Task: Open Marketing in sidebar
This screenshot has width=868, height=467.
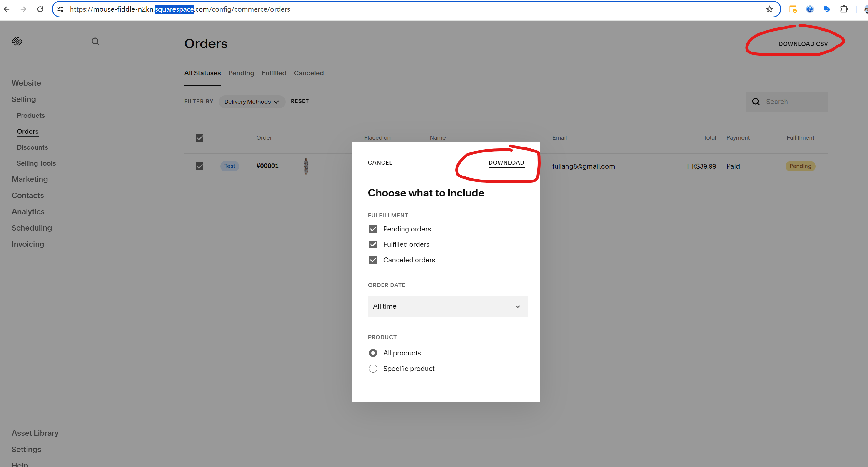Action: pos(30,179)
